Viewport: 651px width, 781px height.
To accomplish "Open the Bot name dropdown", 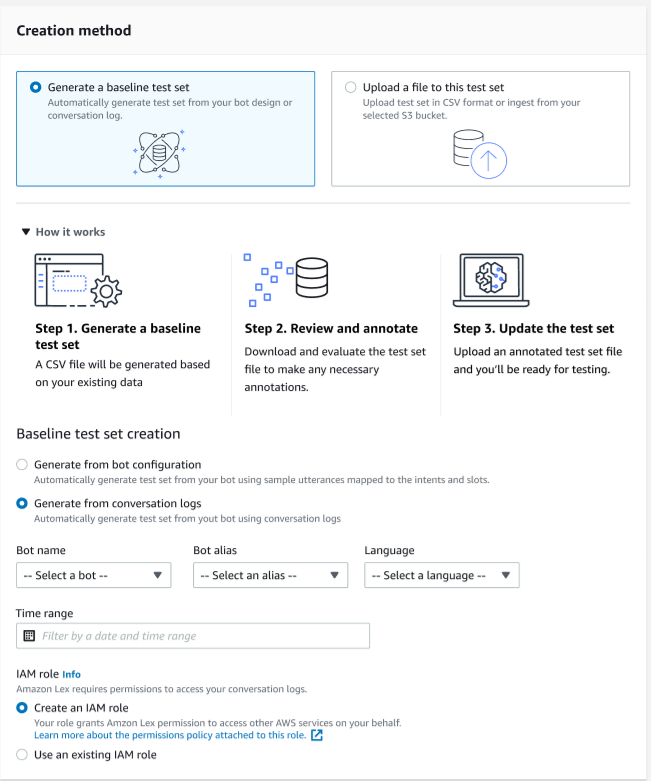I will coord(94,575).
